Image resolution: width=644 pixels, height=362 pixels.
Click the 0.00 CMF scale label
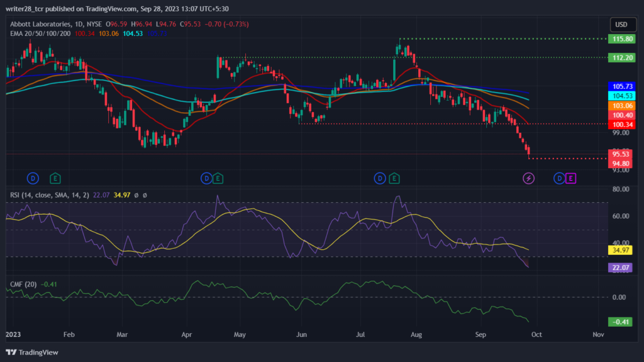(x=619, y=297)
